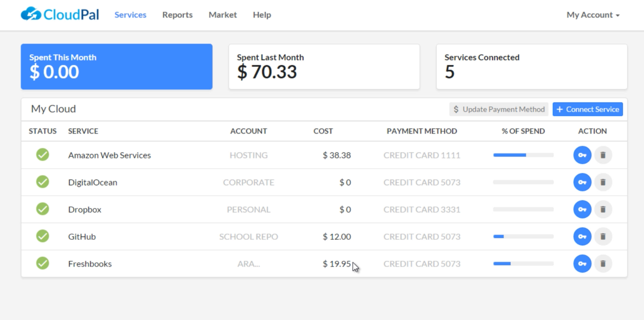Select the Spent This Month card
Screen dimensions: 644x320
[x=117, y=67]
